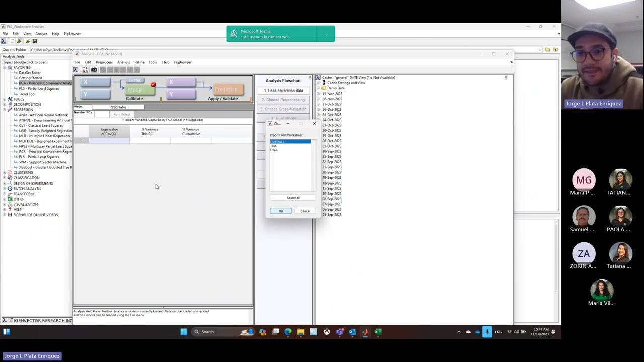Collapse the FAVORITES tree node

[5, 67]
